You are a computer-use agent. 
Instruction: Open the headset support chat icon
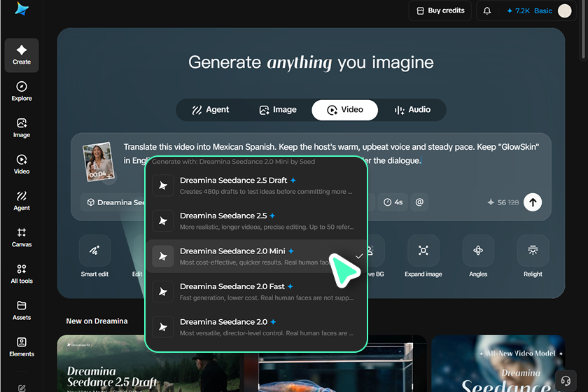[566, 381]
